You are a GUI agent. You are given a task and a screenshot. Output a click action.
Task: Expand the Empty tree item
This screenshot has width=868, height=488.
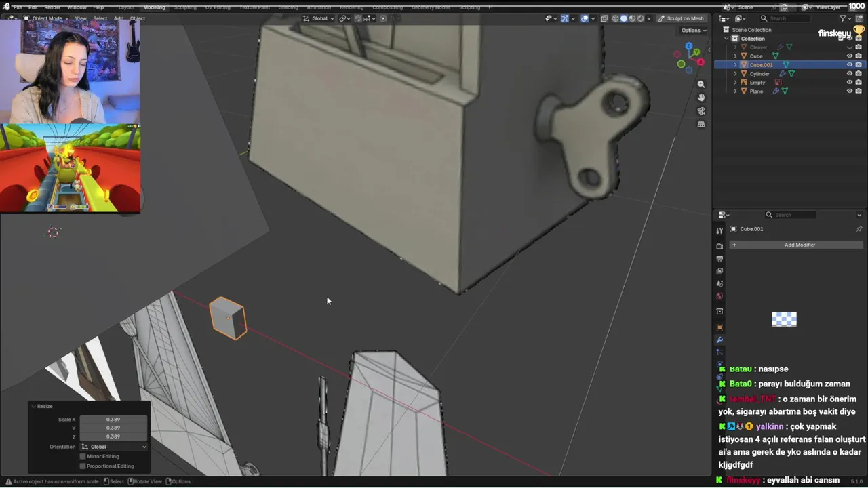click(735, 83)
